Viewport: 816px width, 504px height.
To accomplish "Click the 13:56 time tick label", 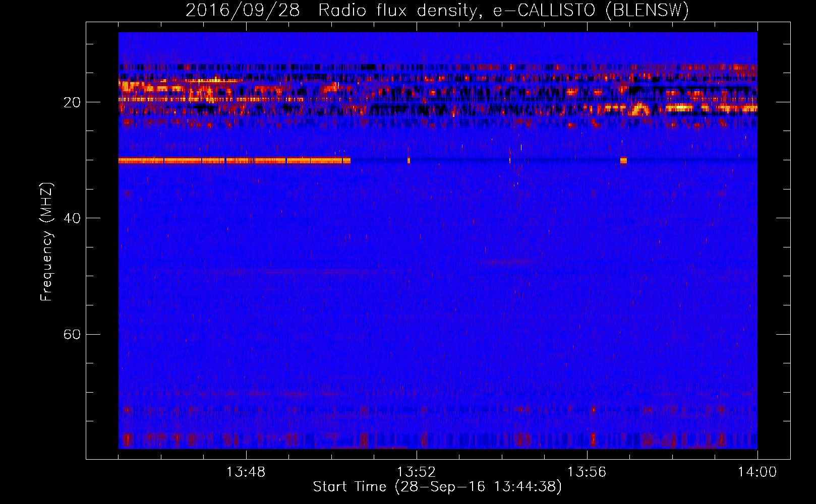I will click(x=587, y=472).
